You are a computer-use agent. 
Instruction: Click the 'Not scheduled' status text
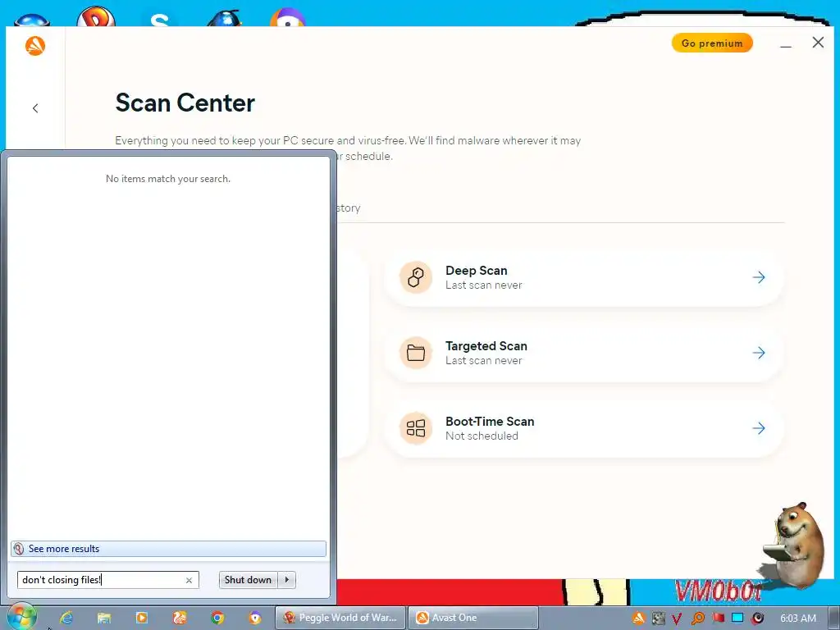[x=482, y=436]
